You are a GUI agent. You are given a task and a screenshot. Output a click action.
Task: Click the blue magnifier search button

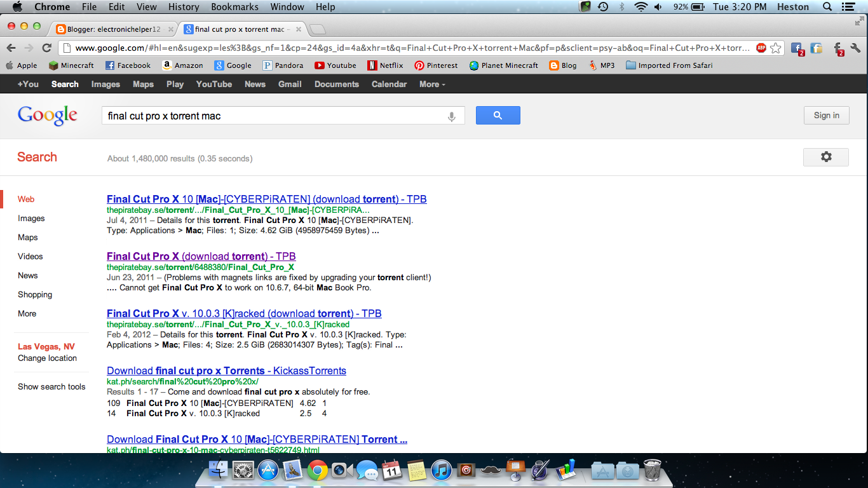click(498, 115)
